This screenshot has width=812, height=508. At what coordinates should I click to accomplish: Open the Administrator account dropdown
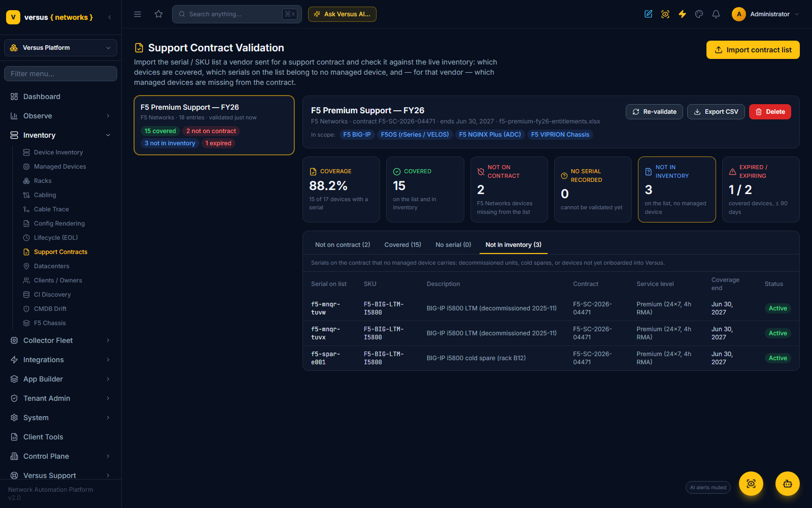[x=765, y=14]
